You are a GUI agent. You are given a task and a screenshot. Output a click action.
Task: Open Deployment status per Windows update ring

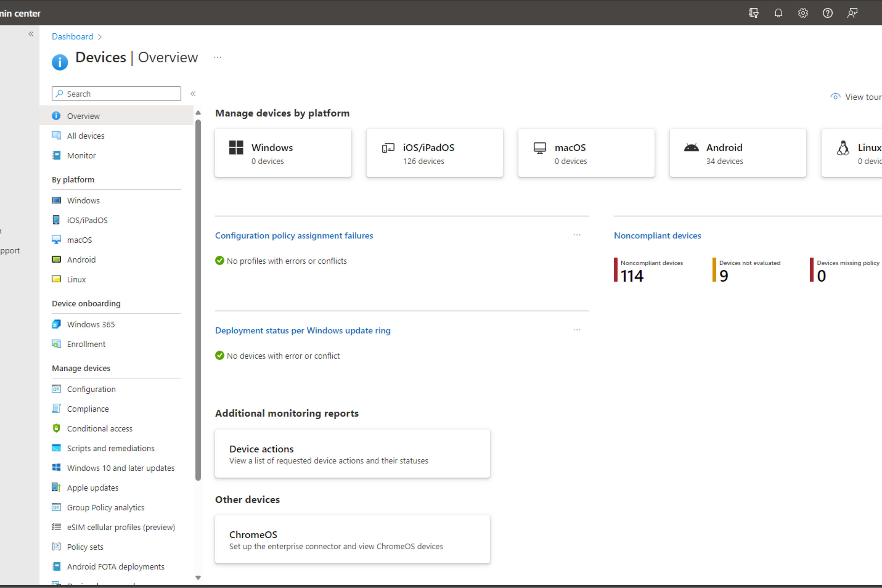click(303, 330)
